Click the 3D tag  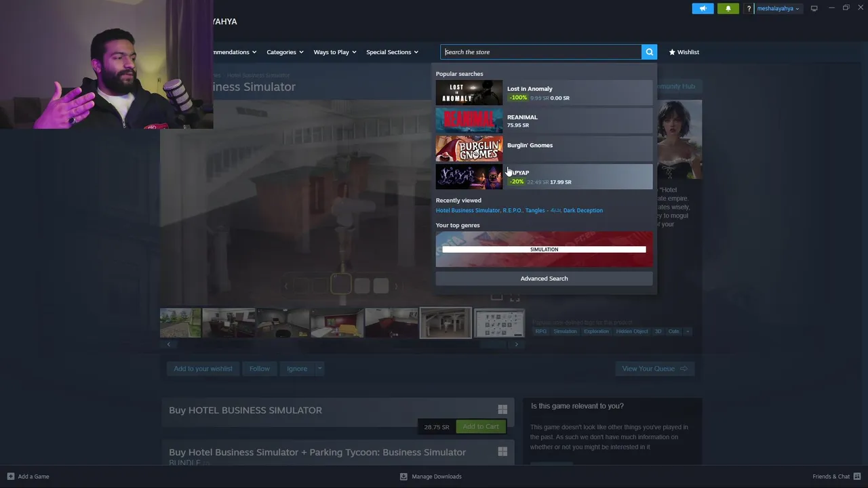(658, 331)
